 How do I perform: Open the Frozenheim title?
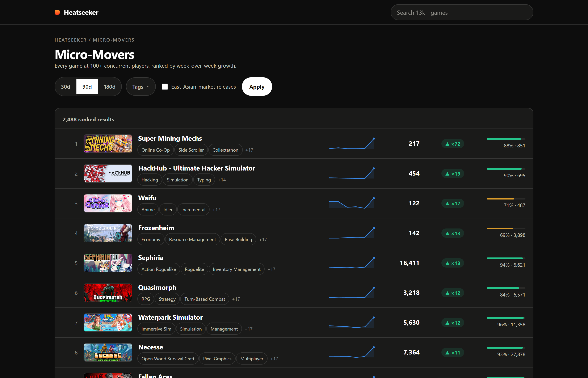tap(156, 228)
